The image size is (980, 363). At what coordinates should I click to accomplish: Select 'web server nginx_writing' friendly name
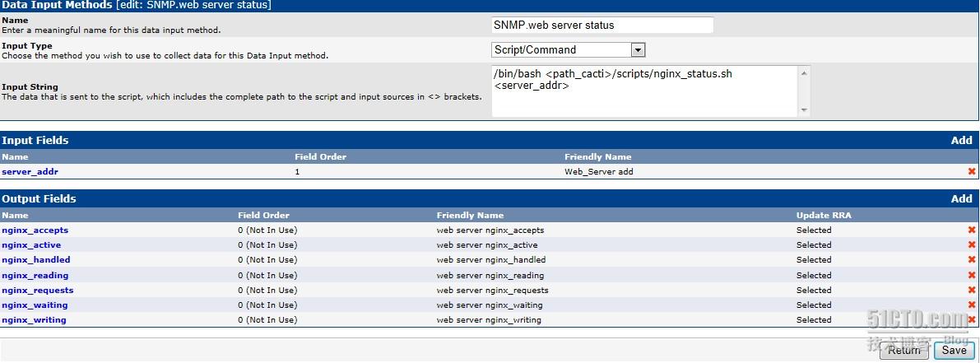pos(489,320)
